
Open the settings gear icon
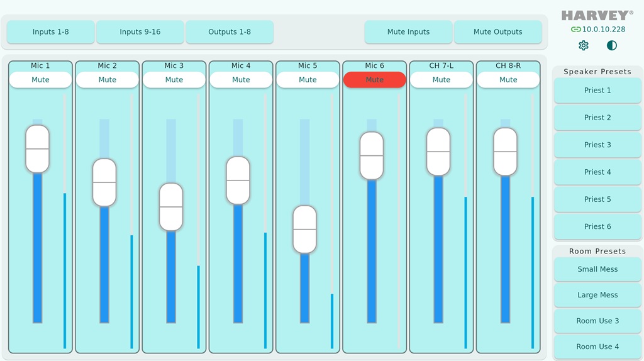583,45
